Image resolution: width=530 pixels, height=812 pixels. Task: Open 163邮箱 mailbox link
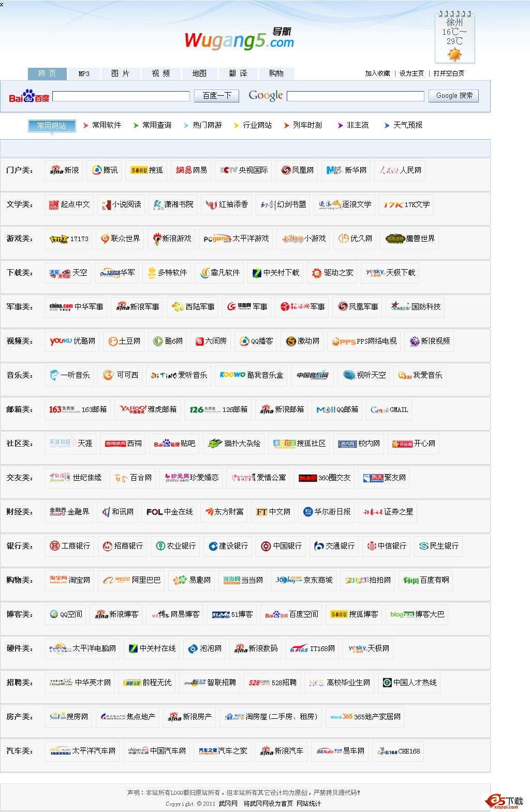click(x=78, y=409)
